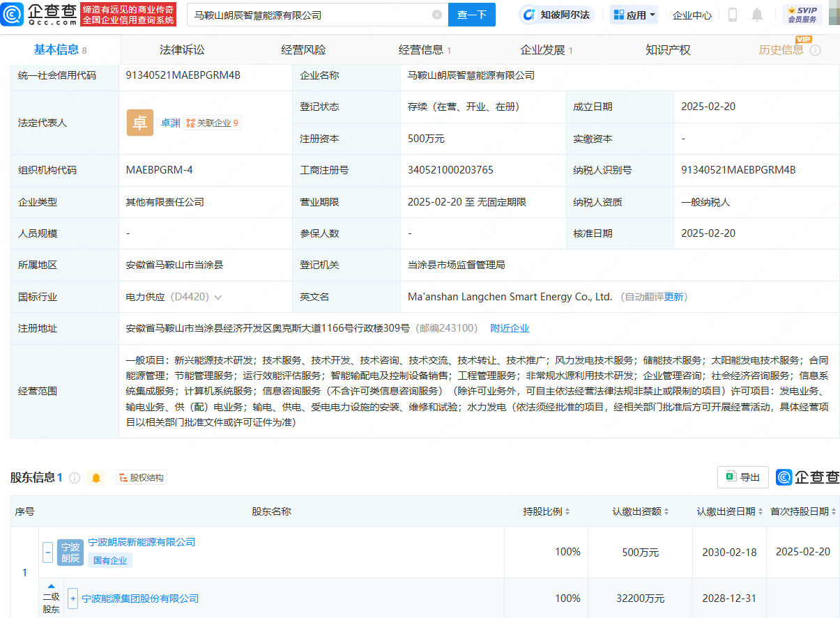Open mobile app via the phone icon
Screen dimensions: 840x618
pyautogui.click(x=733, y=15)
